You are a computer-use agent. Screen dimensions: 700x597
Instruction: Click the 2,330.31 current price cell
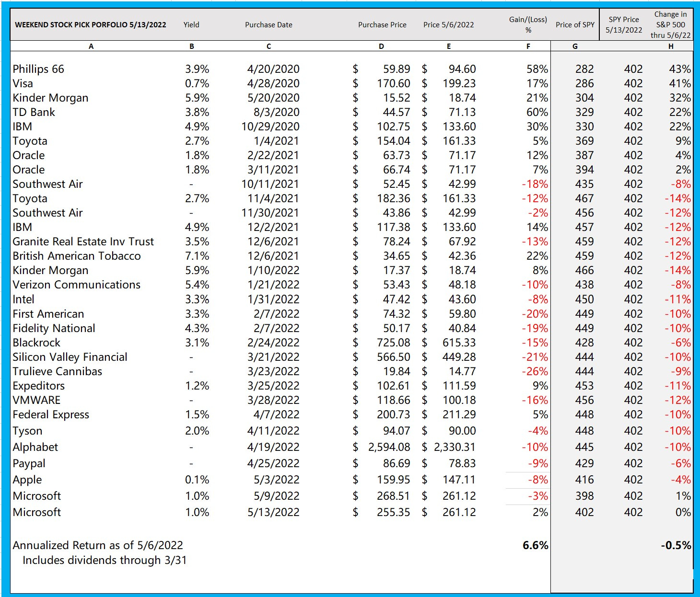coord(455,447)
